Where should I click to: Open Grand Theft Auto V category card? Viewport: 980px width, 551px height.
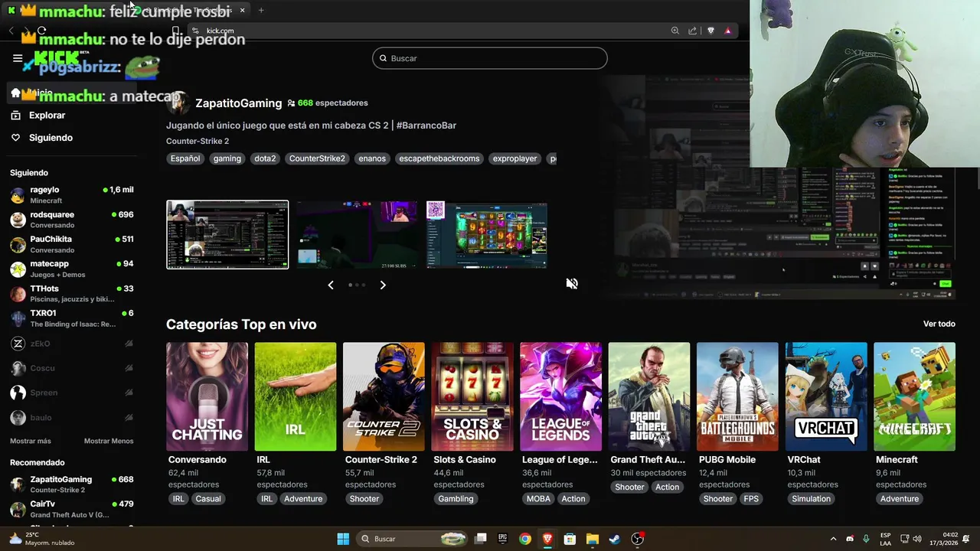(x=649, y=396)
